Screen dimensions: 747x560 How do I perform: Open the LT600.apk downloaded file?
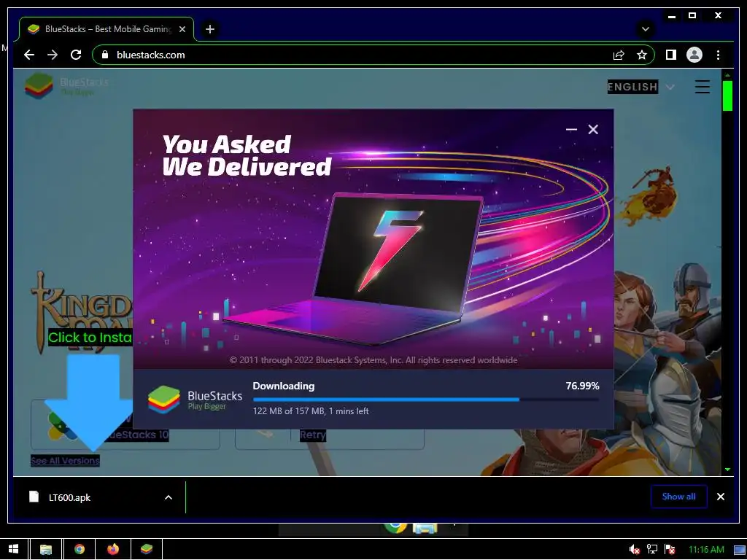69,497
